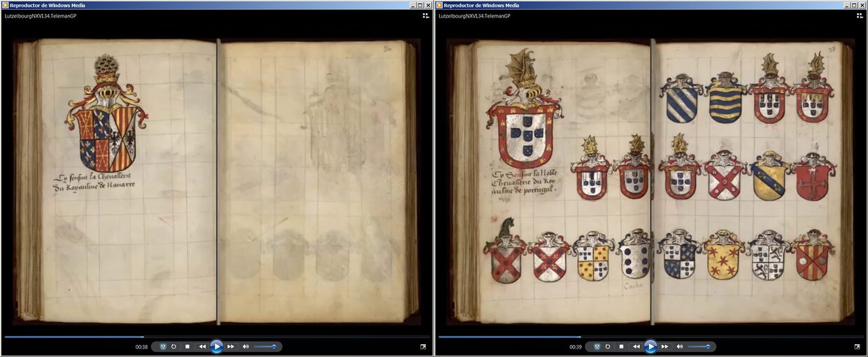Click rewind/previous in the right player
This screenshot has height=357, width=868.
click(636, 346)
